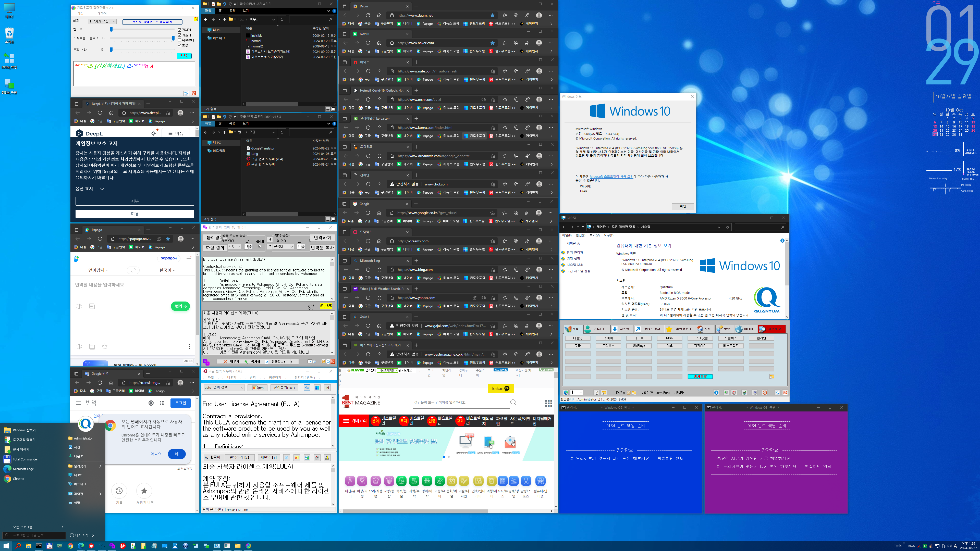Swap languages with the Papago swap arrows icon

click(x=133, y=270)
